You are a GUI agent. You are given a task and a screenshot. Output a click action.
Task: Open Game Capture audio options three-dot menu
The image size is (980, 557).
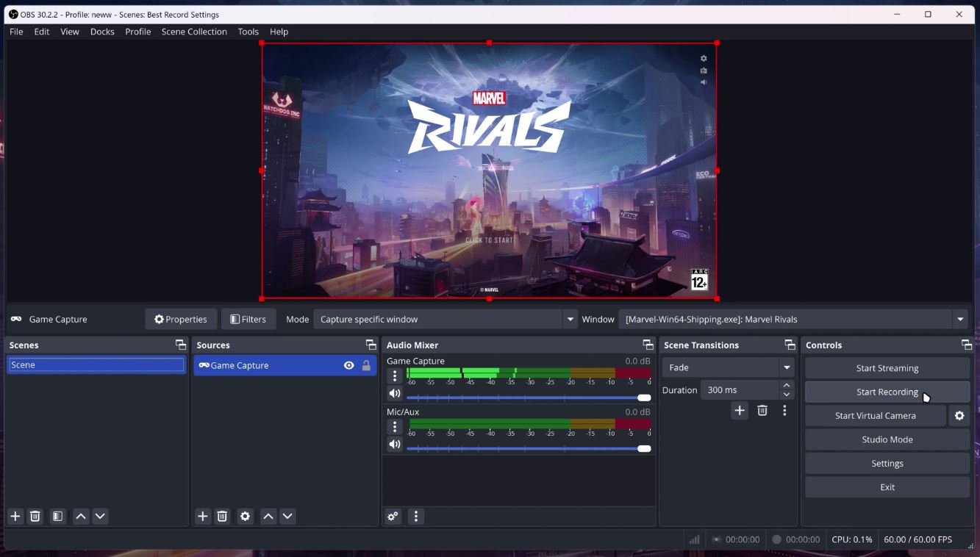[x=395, y=376]
